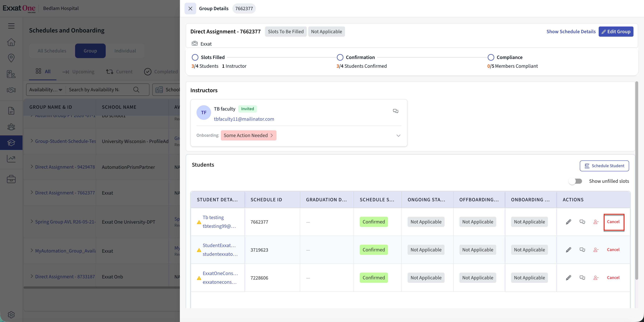This screenshot has width=644, height=322.
Task: Show the All schedules filter tab
Action: coord(43,72)
